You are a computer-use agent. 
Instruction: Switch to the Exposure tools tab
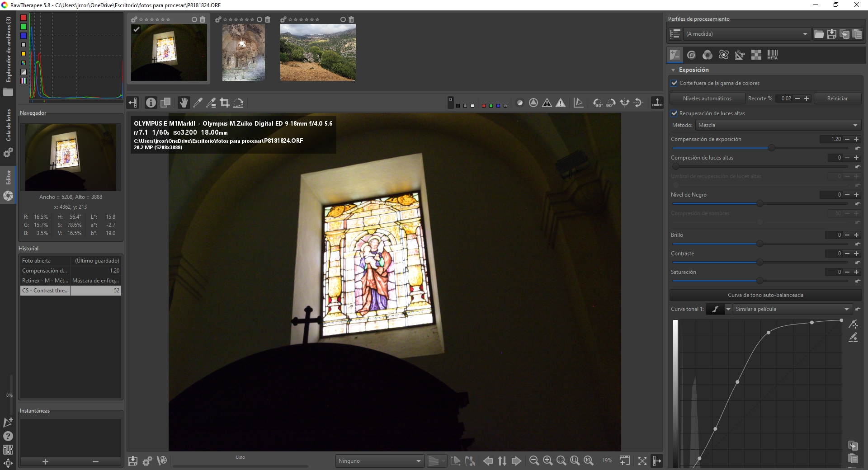[675, 55]
